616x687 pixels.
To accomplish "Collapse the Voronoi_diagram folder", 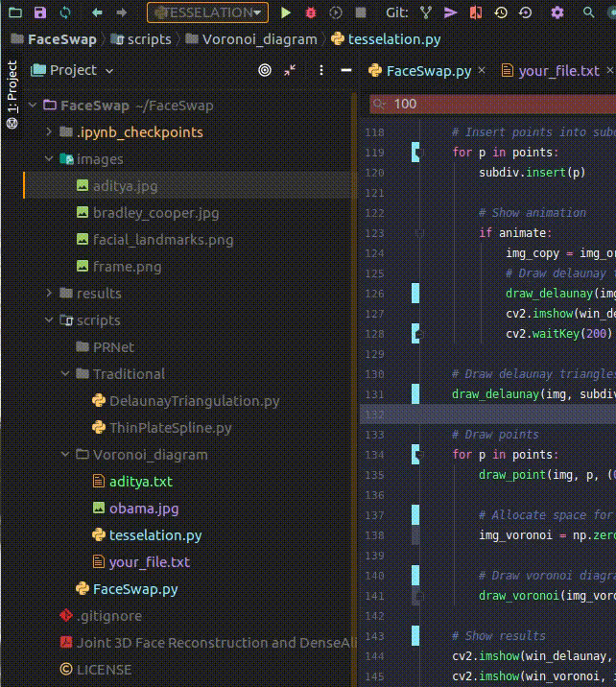I will tap(65, 455).
